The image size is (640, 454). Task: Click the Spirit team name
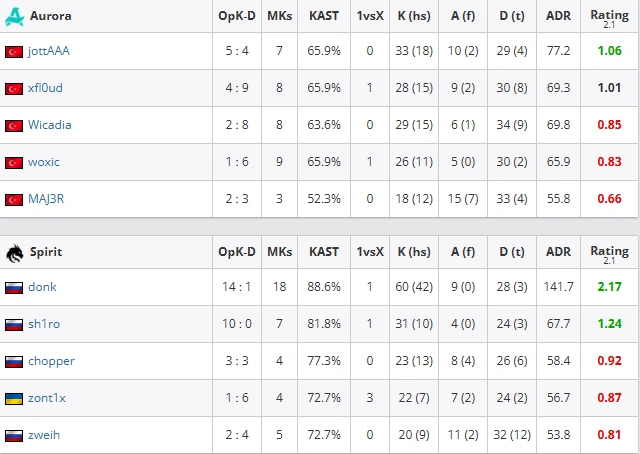point(46,252)
